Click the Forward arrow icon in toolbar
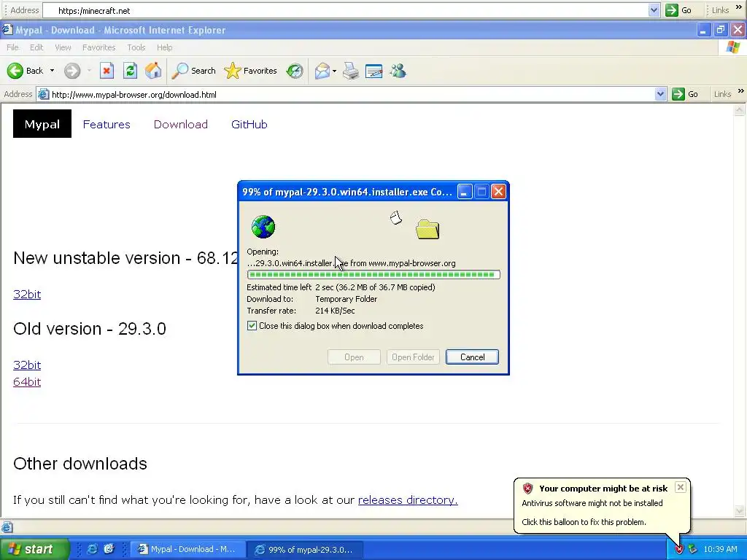 pos(72,71)
